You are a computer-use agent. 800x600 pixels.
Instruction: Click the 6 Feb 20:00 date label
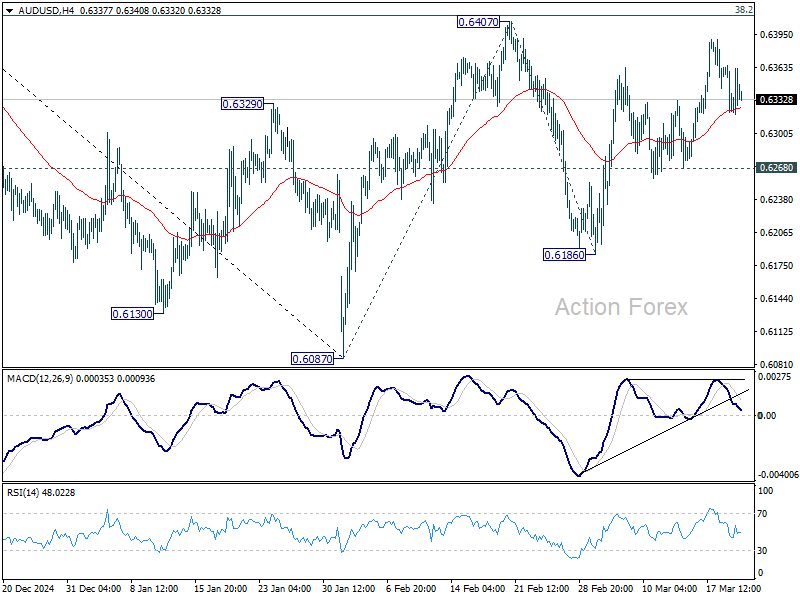pos(411,588)
